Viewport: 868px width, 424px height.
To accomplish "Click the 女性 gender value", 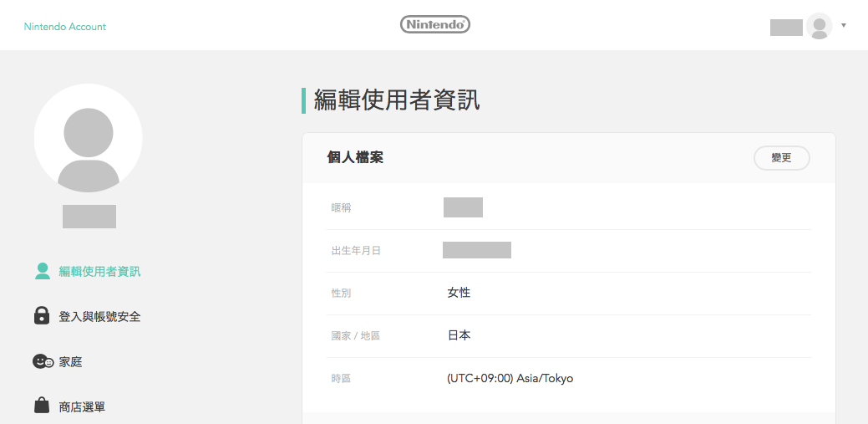I will [459, 293].
